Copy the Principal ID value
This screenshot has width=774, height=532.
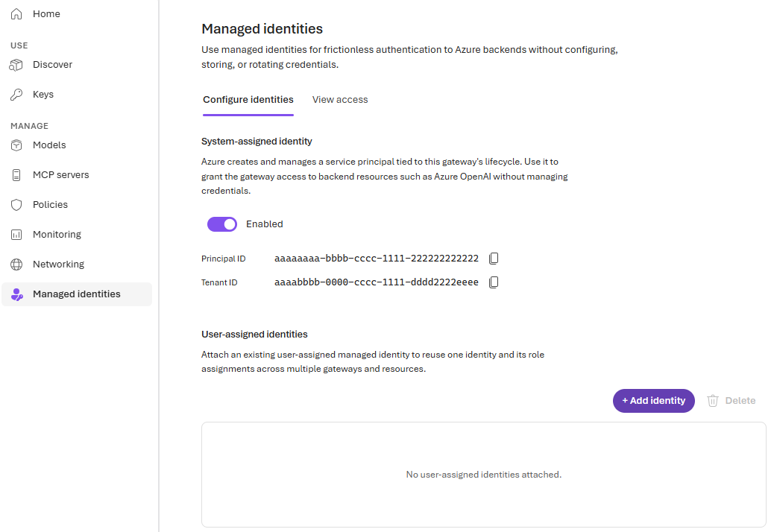tap(494, 259)
